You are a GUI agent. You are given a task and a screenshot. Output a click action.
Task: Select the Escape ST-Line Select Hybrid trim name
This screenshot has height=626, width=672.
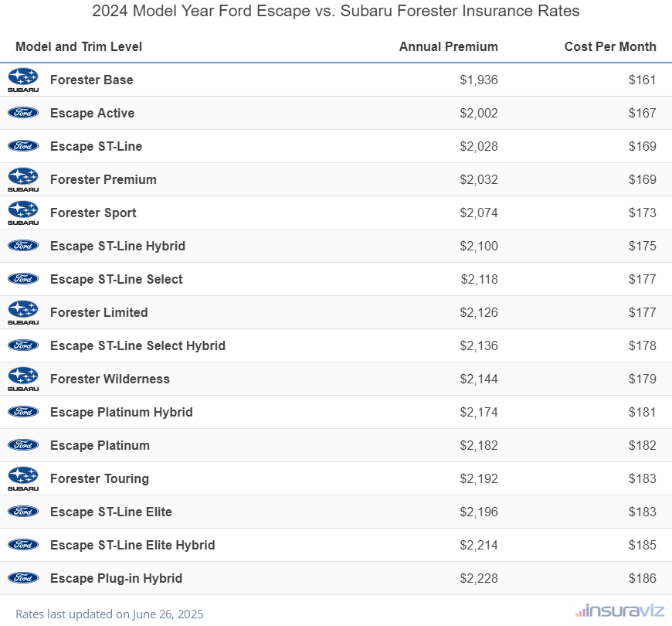click(x=137, y=345)
